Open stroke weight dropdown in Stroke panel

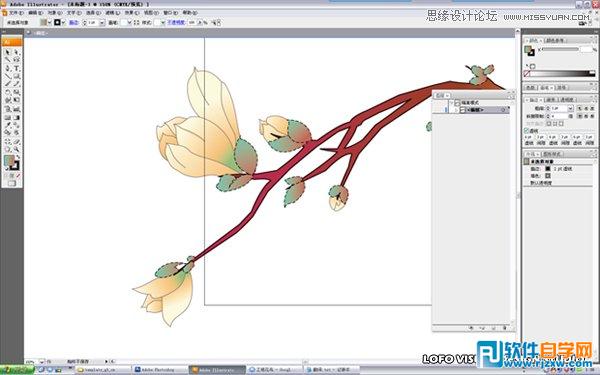pyautogui.click(x=570, y=109)
